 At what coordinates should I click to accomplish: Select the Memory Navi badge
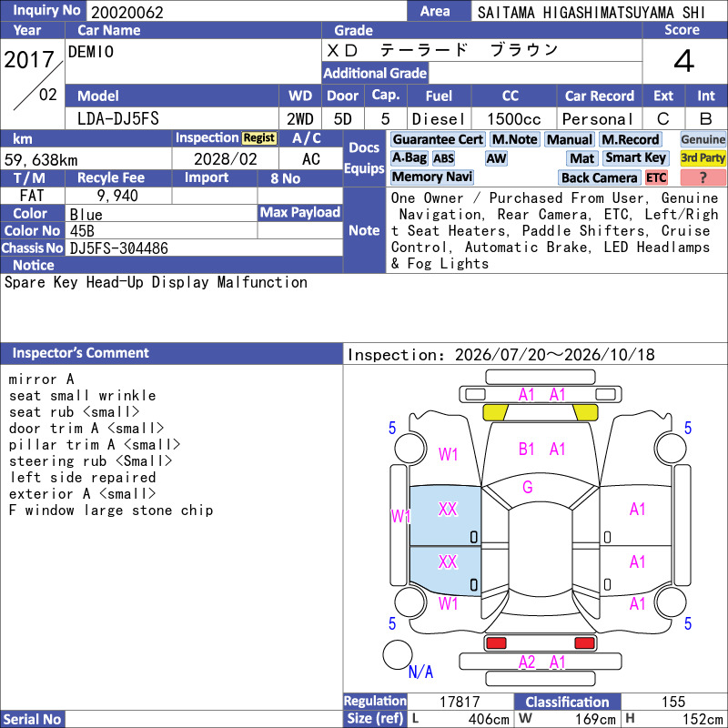point(431,177)
